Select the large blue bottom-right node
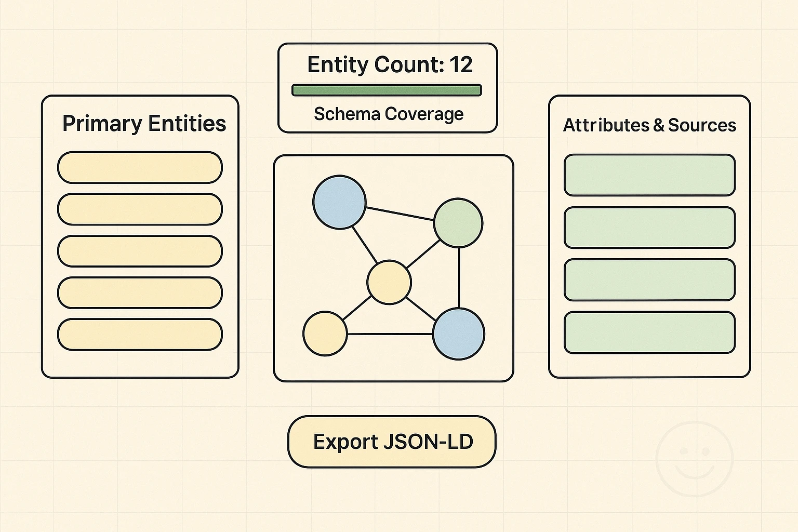This screenshot has height=532, width=798. (459, 334)
